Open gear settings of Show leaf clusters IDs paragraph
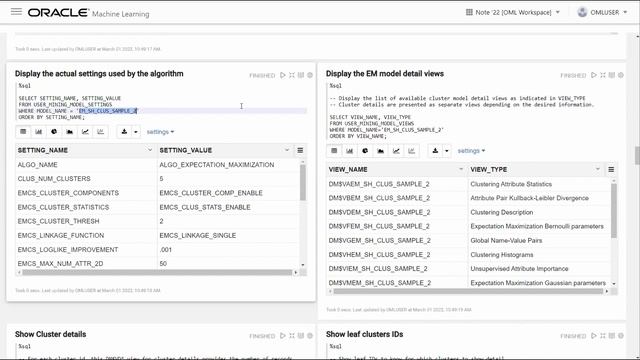This screenshot has width=640, height=360. coord(621,336)
